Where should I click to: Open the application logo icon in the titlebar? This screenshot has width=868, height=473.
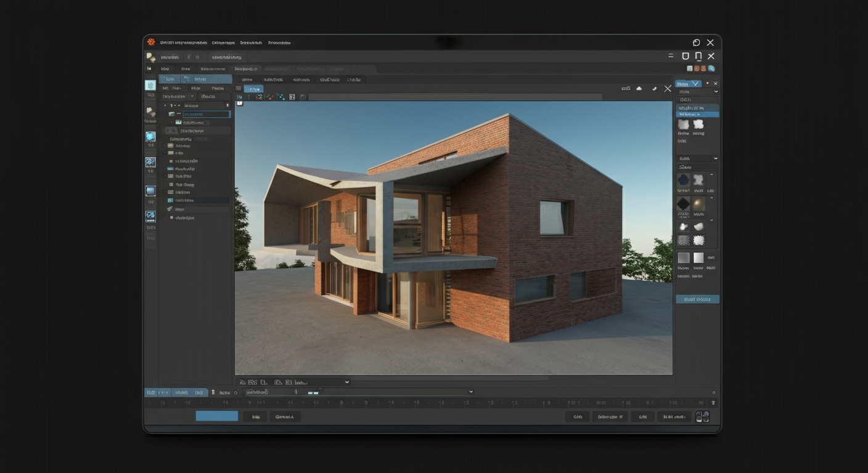tap(150, 42)
